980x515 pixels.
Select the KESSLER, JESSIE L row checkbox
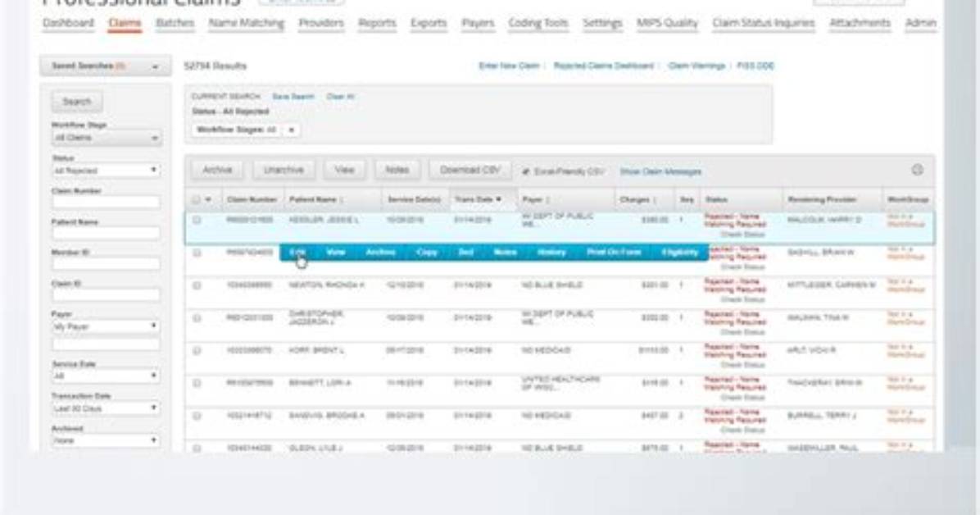197,221
